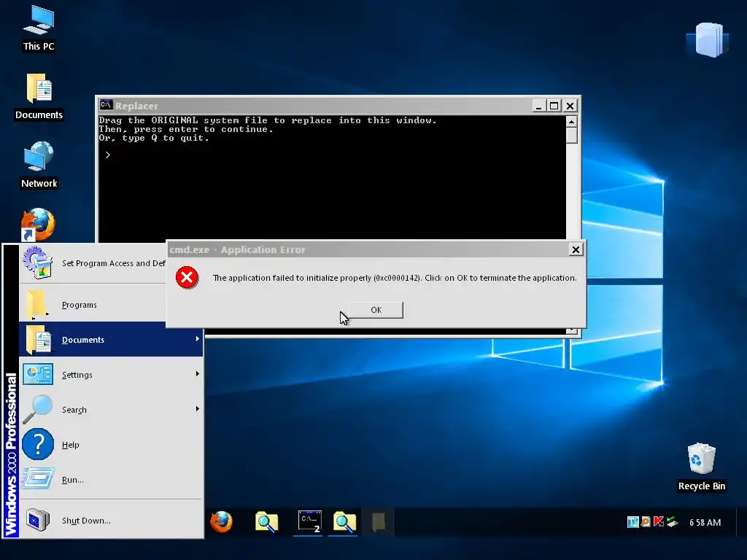Click the blue TK tray icon

point(632,522)
